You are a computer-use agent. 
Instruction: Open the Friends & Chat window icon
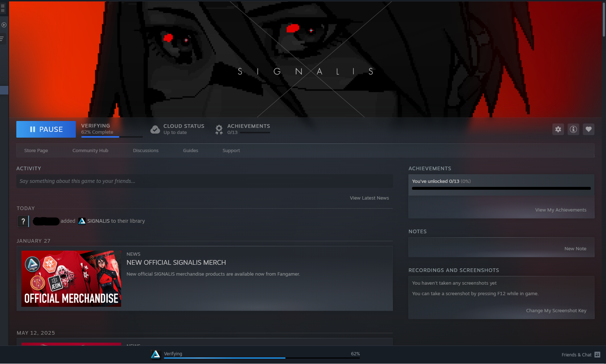point(597,355)
